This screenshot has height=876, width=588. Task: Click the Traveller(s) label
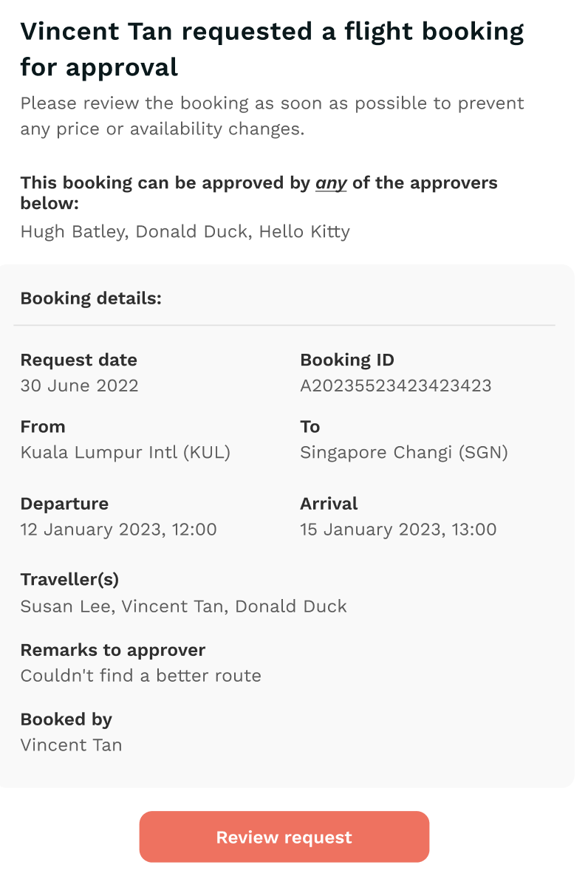click(70, 579)
